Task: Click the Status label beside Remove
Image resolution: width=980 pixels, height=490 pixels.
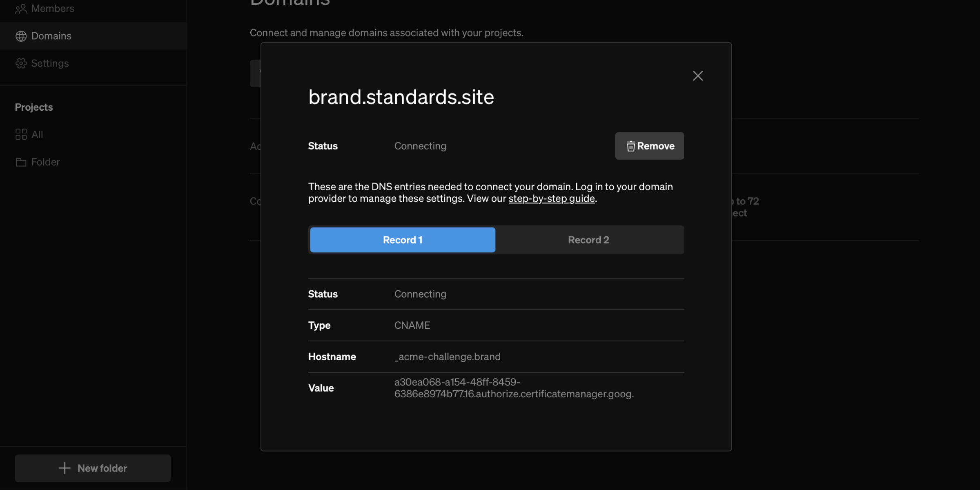Action: click(323, 146)
